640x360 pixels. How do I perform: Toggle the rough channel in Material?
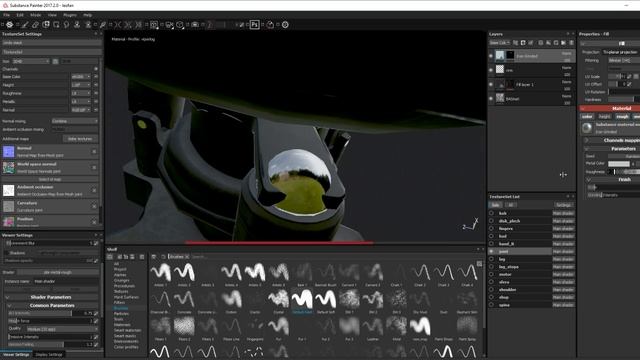pos(622,117)
